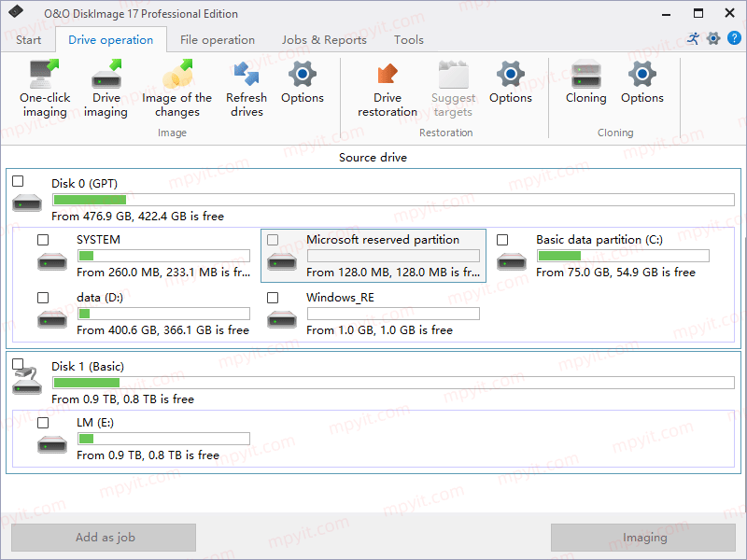Click the data (D:) partition drive icon
747x560 pixels.
52,319
